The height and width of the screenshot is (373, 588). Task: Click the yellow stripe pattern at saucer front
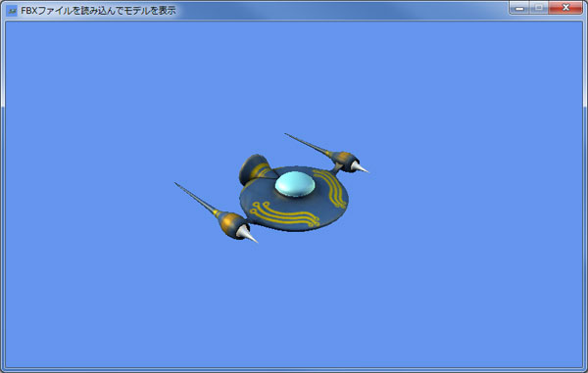[284, 214]
